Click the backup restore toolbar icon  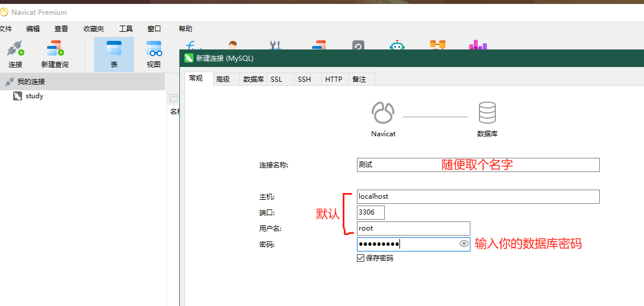(x=357, y=45)
